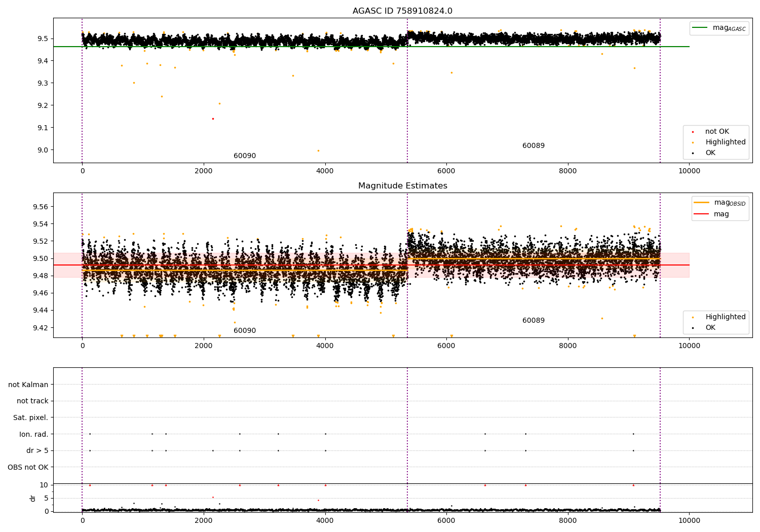The height and width of the screenshot is (532, 760).
Task: Click the 9.1 y-axis tick in top plot
Action: click(x=43, y=128)
